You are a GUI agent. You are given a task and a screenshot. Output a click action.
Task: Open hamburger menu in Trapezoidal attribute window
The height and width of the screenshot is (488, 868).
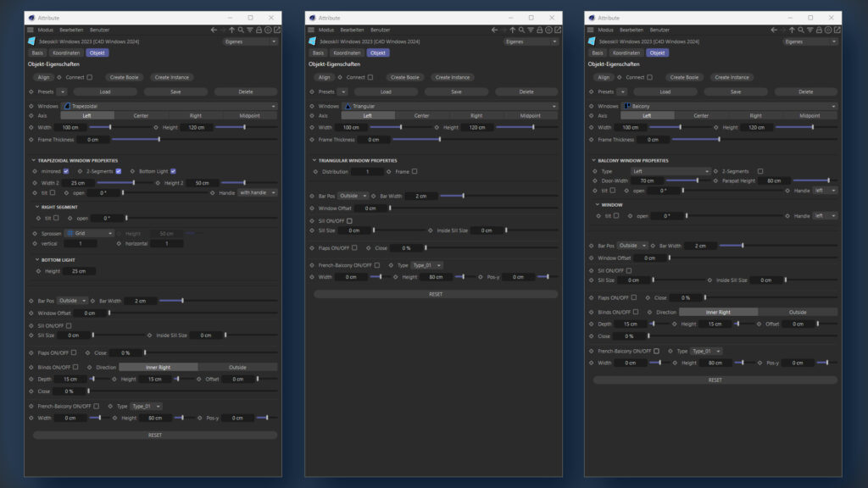point(31,30)
